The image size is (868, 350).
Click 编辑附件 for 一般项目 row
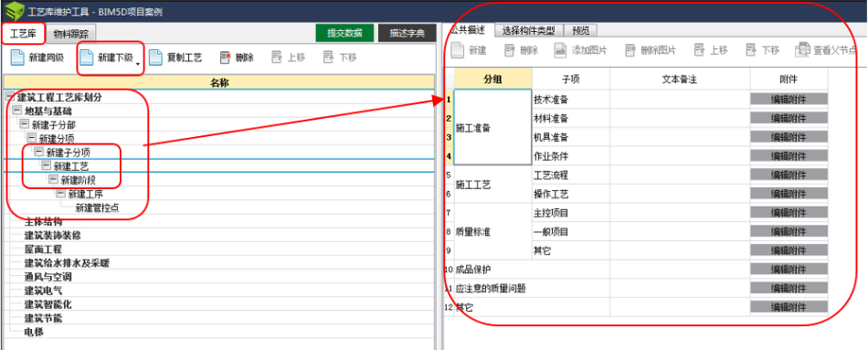tap(789, 231)
